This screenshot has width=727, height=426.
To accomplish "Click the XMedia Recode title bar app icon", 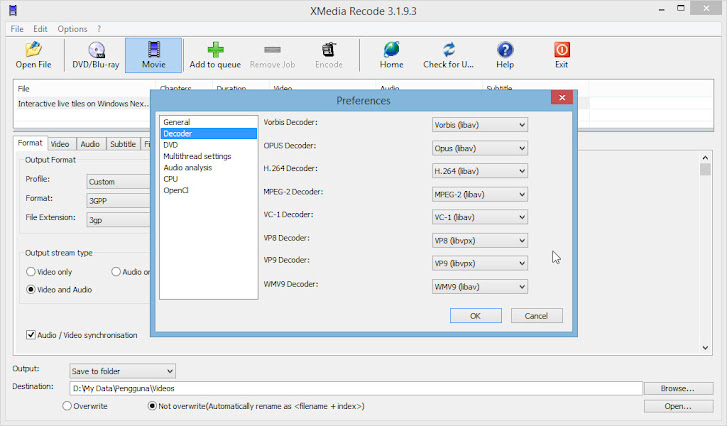I will point(13,10).
